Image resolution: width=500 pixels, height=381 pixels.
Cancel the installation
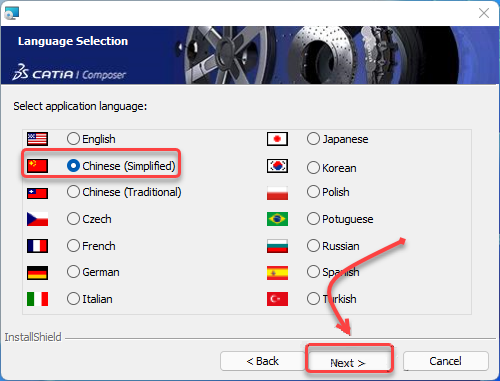(x=446, y=361)
